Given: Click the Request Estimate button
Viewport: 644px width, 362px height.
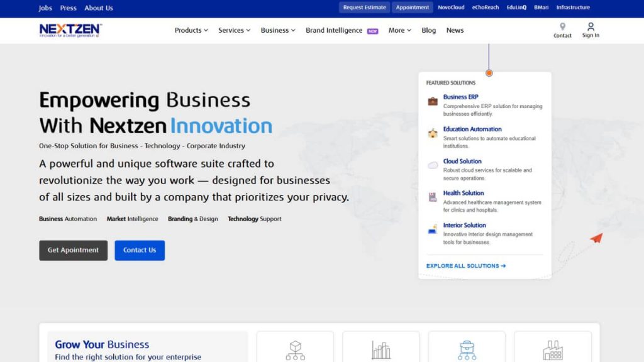Looking at the screenshot, I should coord(364,8).
